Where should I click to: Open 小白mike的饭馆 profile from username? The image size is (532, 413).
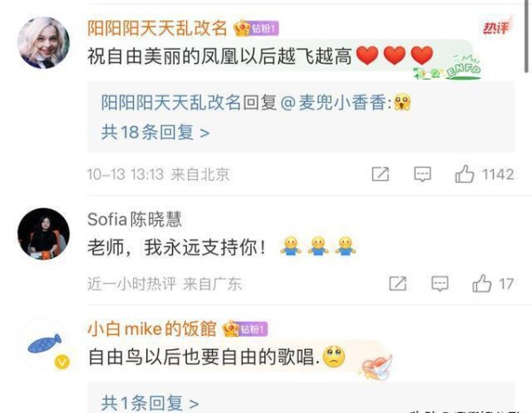click(152, 329)
